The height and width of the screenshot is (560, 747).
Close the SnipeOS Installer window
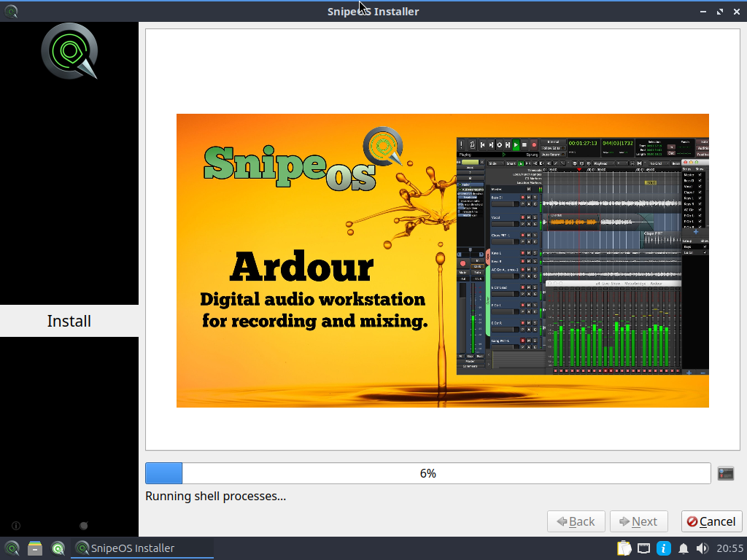tap(737, 12)
